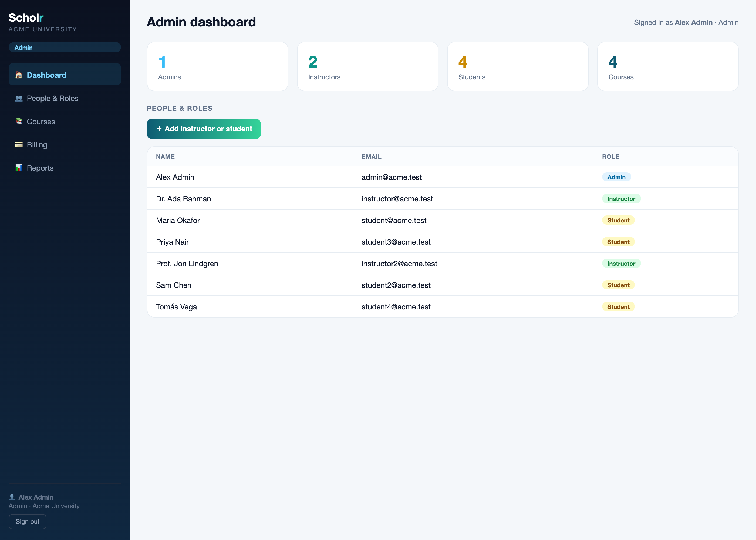Click the admin@acme.test email
This screenshot has height=540, width=756.
[x=391, y=177]
